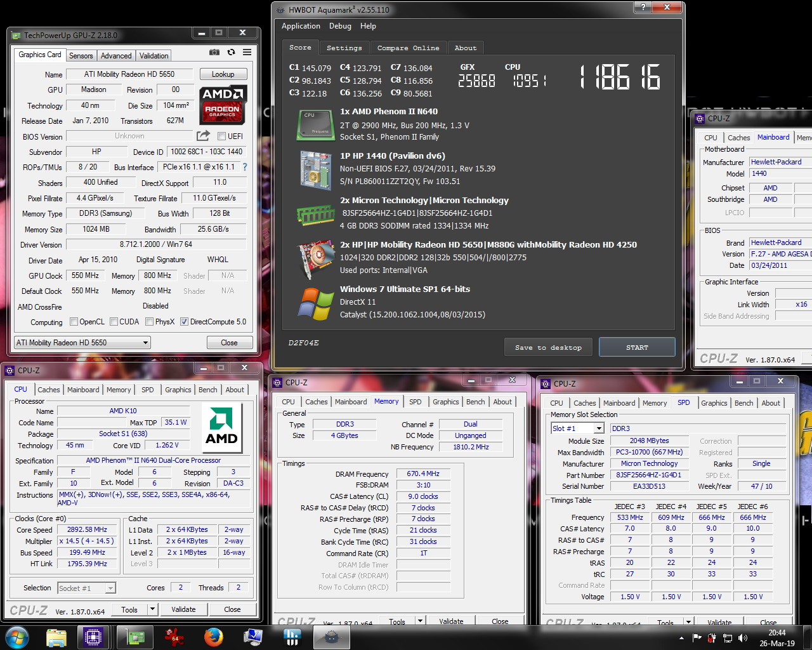
Task: Open the Caches tab in CPU-Z CPU window
Action: 49,390
